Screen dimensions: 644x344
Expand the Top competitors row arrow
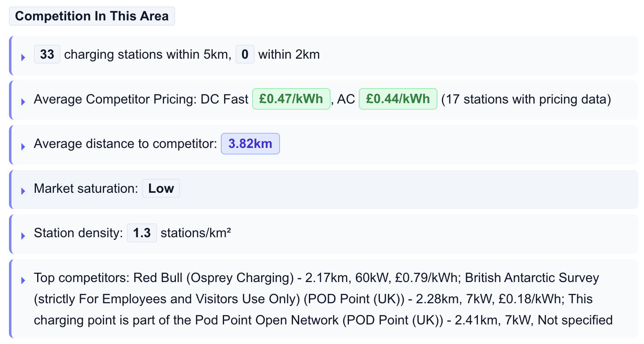pos(23,280)
